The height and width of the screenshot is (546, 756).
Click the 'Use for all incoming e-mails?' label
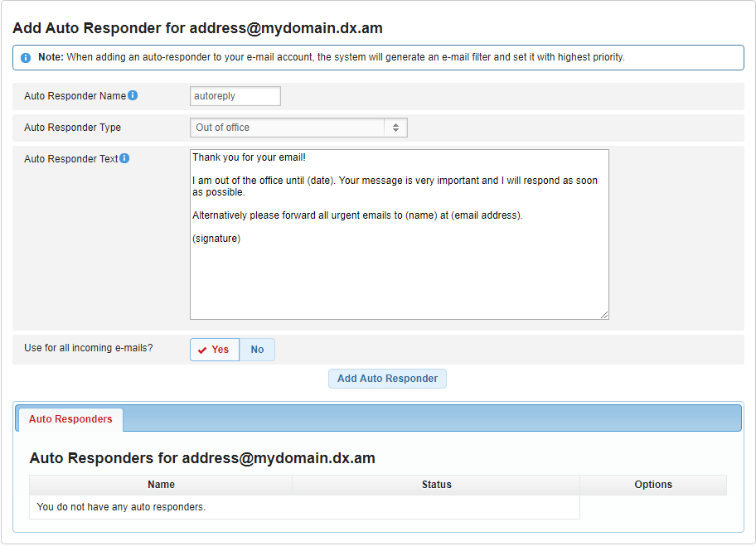click(x=88, y=348)
